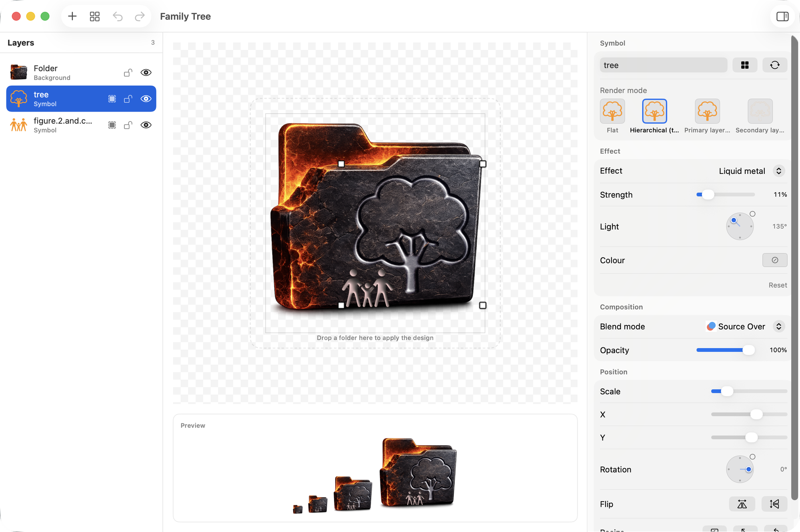Unlock toggle for figure.2.and.child layer
The width and height of the screenshot is (800, 532).
point(128,125)
